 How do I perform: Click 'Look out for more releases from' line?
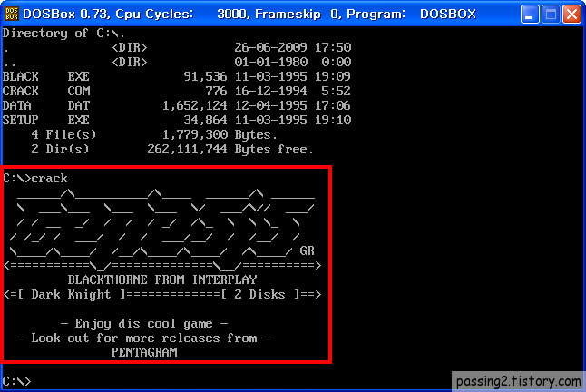(144, 338)
